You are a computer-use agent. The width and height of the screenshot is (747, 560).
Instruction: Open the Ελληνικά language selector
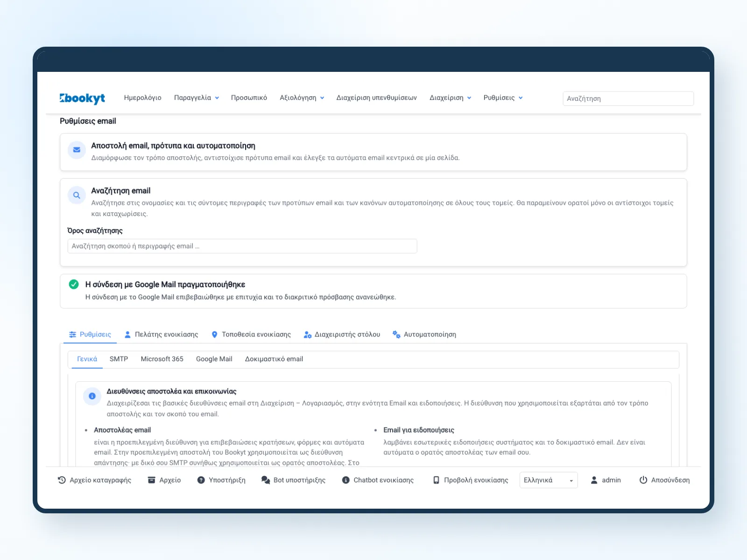(x=549, y=480)
